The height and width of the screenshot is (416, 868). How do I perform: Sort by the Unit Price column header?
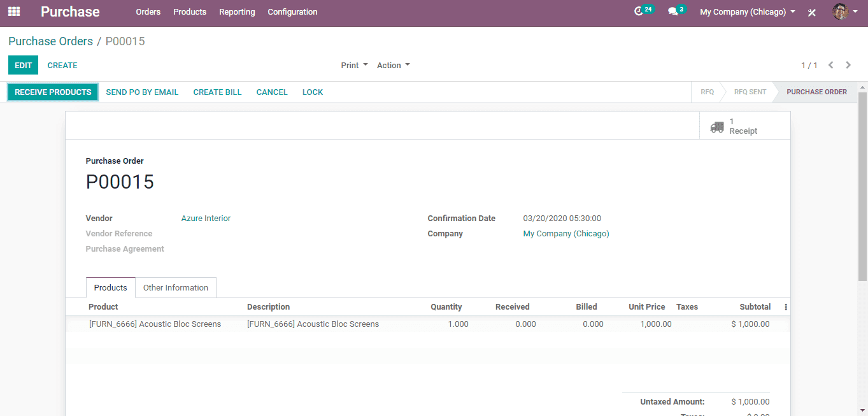tap(646, 307)
